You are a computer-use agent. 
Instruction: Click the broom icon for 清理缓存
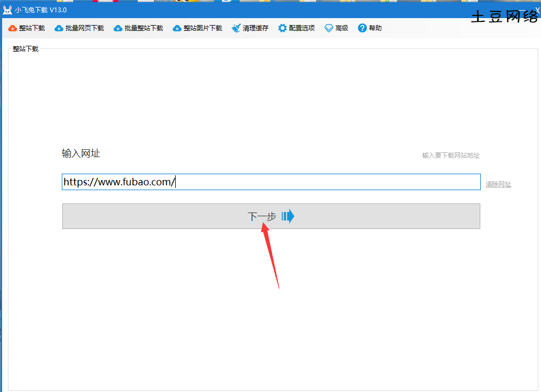(236, 28)
